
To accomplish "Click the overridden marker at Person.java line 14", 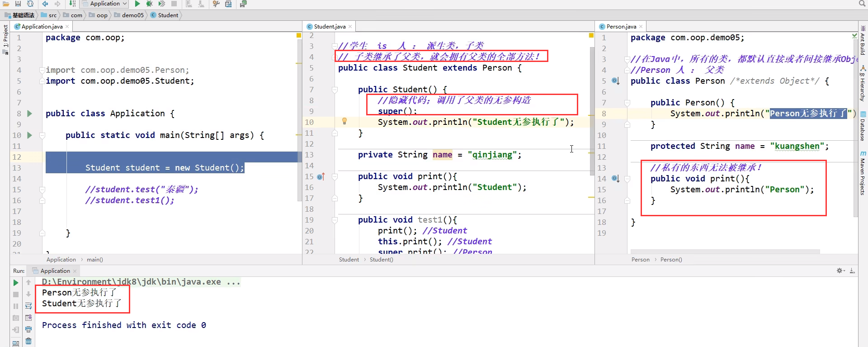I will (615, 179).
